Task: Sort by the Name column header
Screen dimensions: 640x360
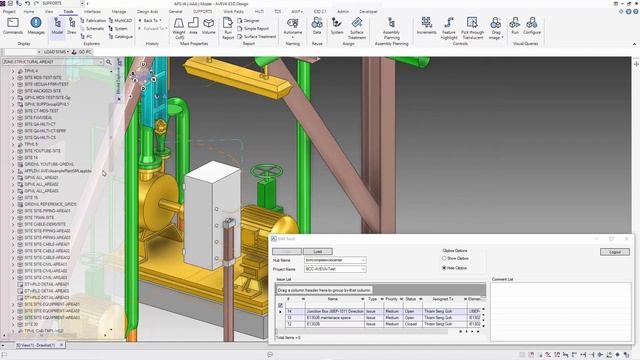Action: click(333, 299)
